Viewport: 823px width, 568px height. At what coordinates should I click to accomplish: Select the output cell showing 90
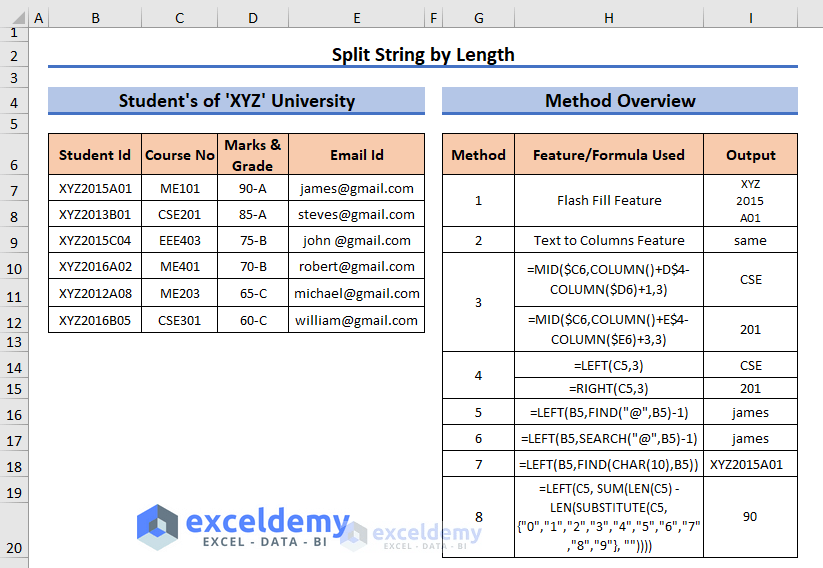pyautogui.click(x=750, y=517)
